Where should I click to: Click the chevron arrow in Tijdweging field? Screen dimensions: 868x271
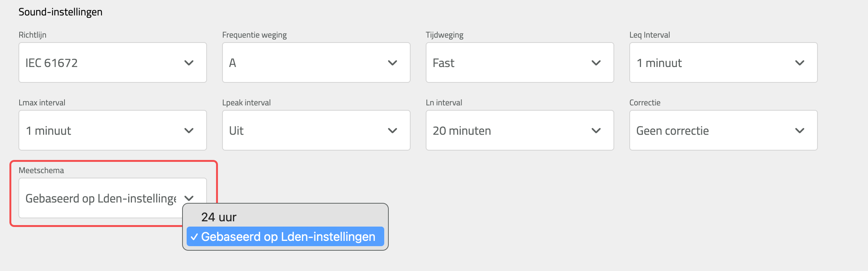click(596, 63)
